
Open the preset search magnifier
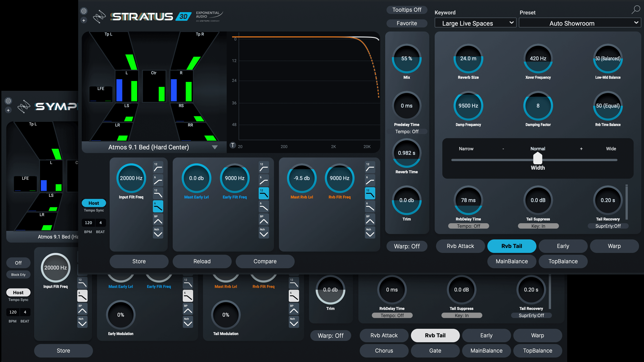pos(636,10)
